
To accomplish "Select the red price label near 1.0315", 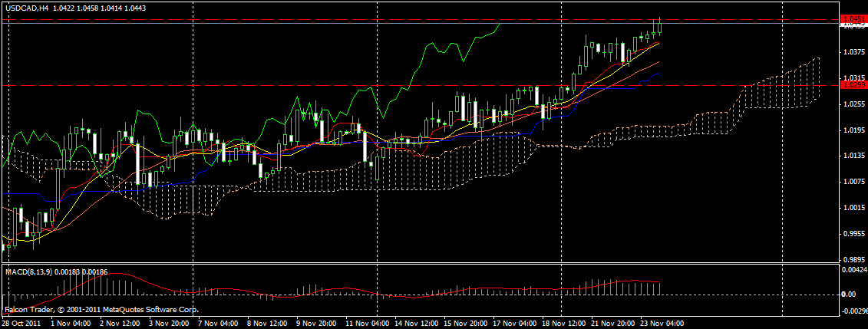I will [x=853, y=85].
